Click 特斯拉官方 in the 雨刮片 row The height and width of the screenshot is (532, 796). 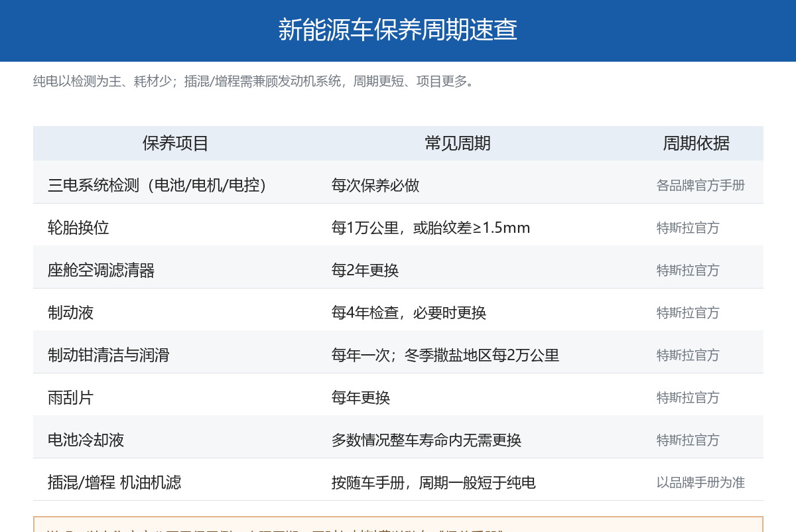point(688,398)
